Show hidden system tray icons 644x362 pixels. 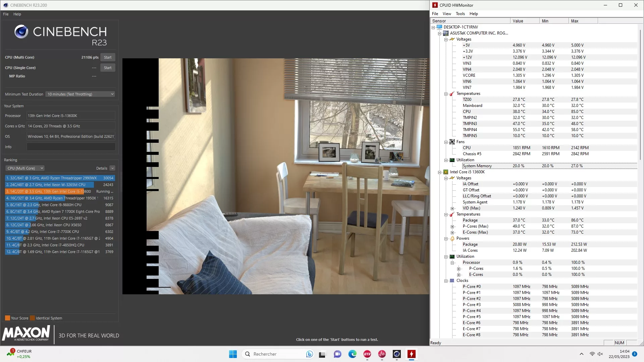click(582, 354)
